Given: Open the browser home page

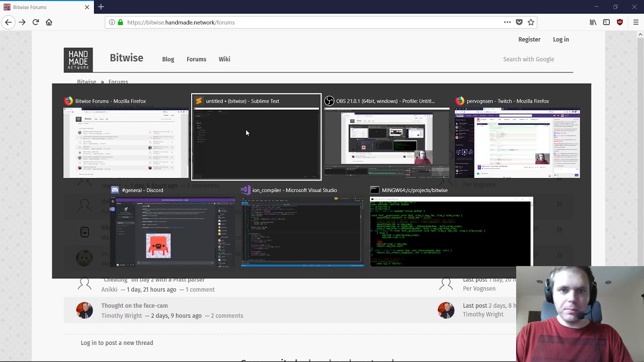Looking at the screenshot, I should coord(49,22).
